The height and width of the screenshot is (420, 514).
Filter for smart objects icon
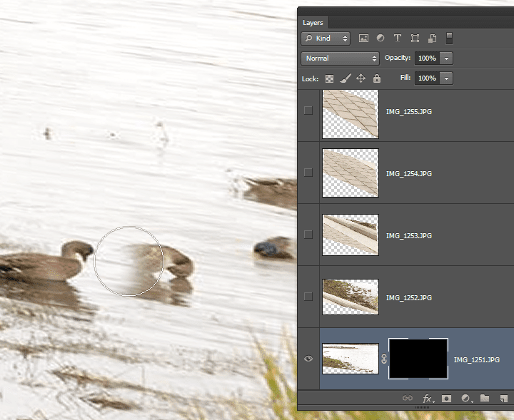pos(432,39)
